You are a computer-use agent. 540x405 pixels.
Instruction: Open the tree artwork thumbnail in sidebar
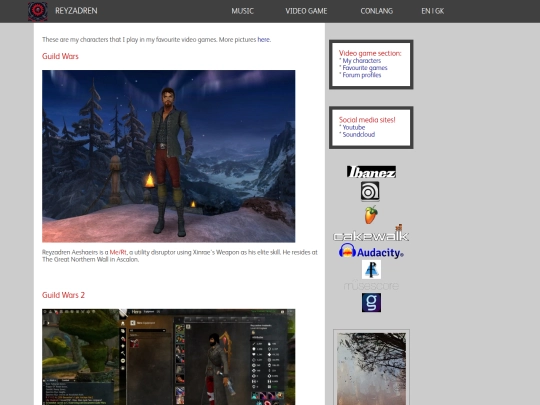click(371, 368)
